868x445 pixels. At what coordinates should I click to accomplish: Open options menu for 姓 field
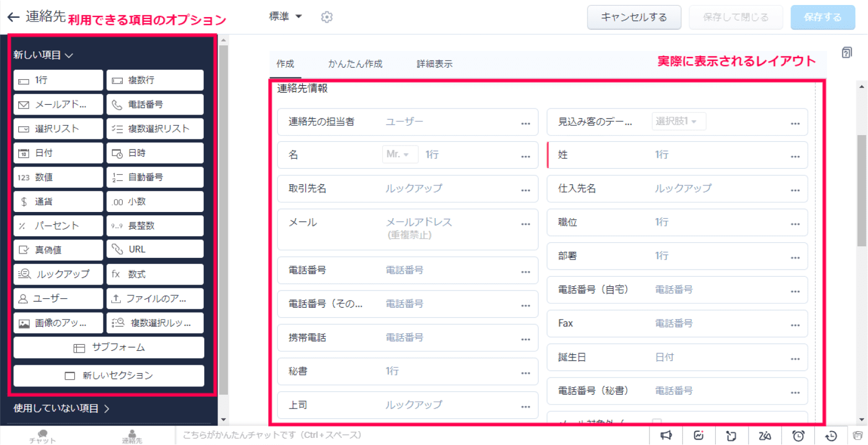pos(795,157)
